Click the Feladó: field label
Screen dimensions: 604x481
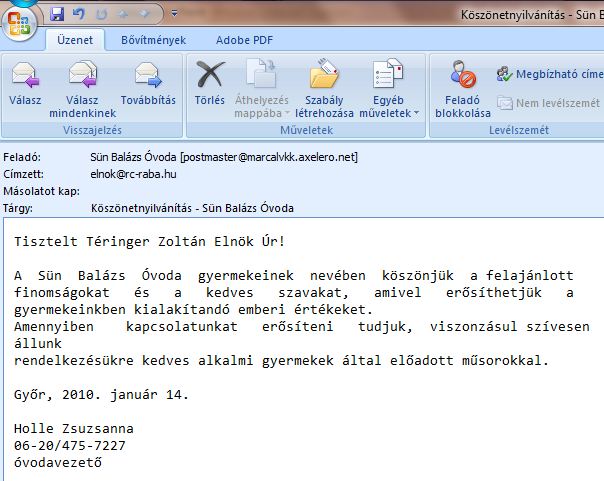pyautogui.click(x=22, y=157)
